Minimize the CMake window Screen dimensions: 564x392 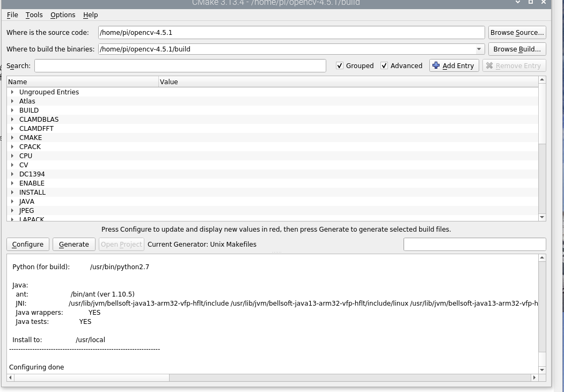(x=518, y=2)
